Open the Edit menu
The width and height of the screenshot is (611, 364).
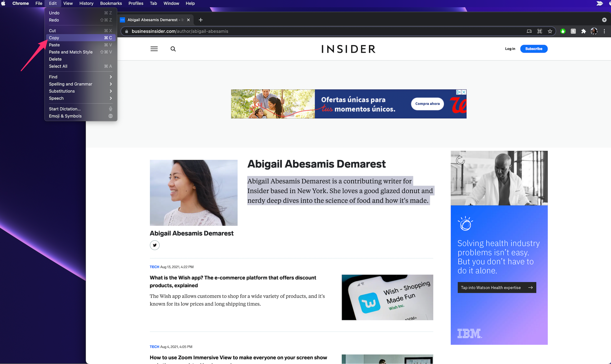point(52,3)
